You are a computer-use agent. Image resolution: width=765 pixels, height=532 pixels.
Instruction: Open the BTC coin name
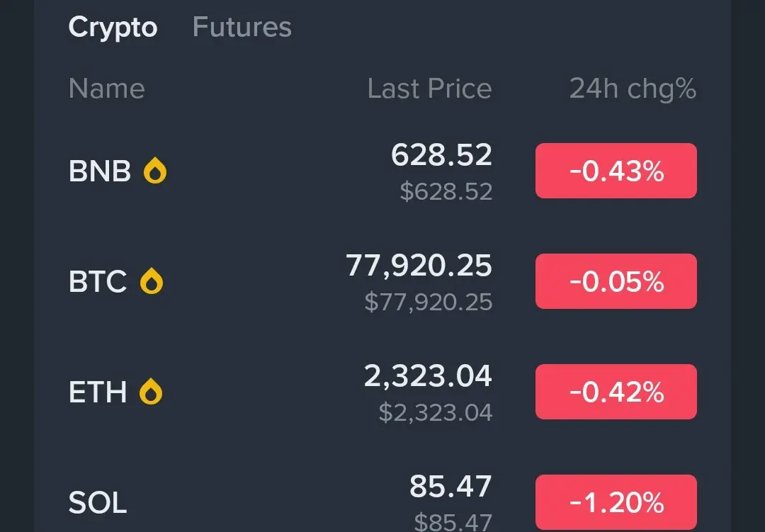click(x=98, y=282)
